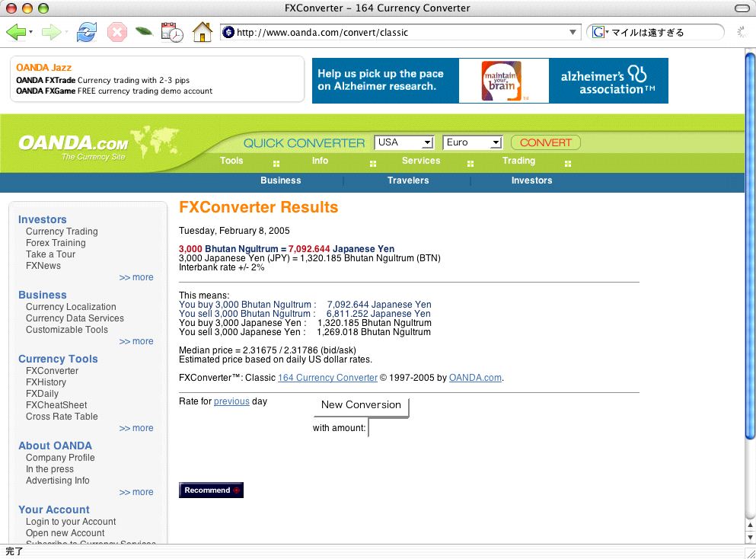Go back with the green back arrow
Image resolution: width=756 pixels, height=559 pixels.
point(16,32)
